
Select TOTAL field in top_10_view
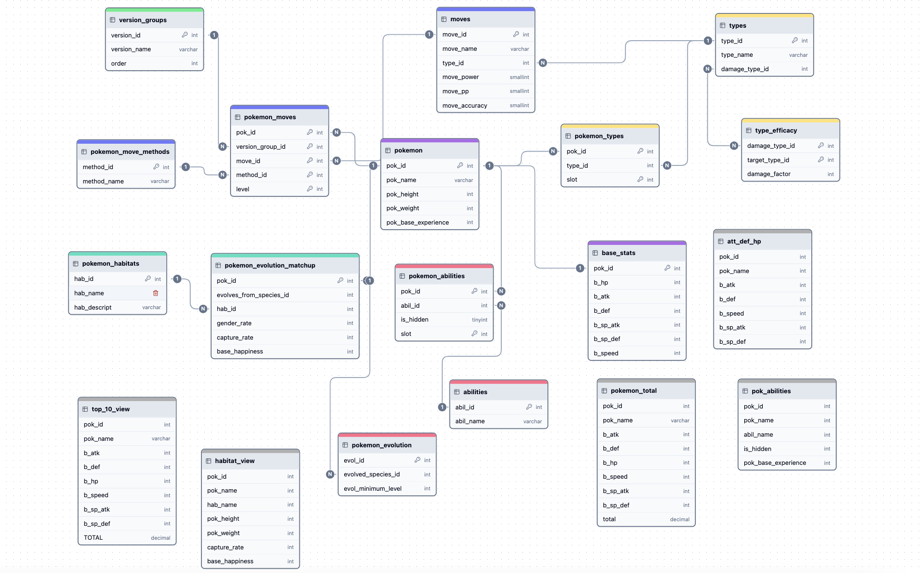click(x=127, y=538)
